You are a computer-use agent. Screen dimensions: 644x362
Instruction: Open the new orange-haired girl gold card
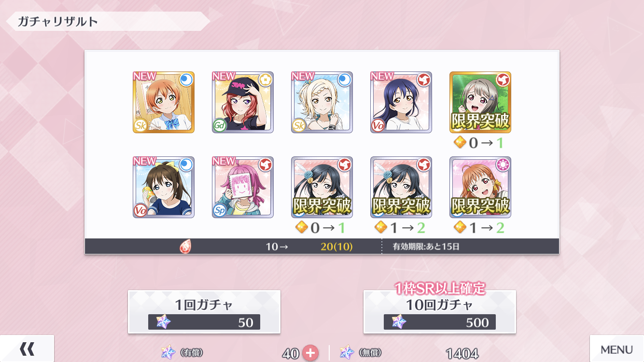point(164,102)
